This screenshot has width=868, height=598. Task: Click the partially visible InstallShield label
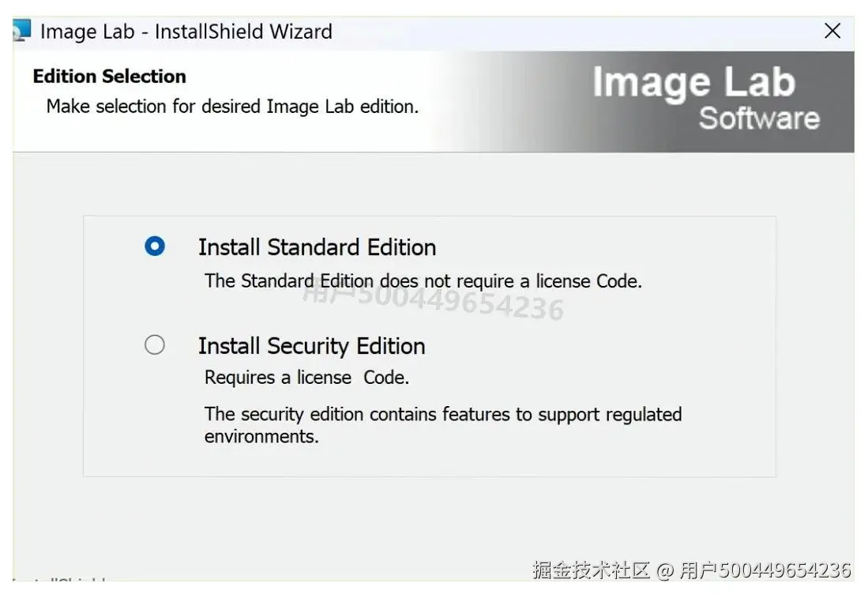(59, 583)
